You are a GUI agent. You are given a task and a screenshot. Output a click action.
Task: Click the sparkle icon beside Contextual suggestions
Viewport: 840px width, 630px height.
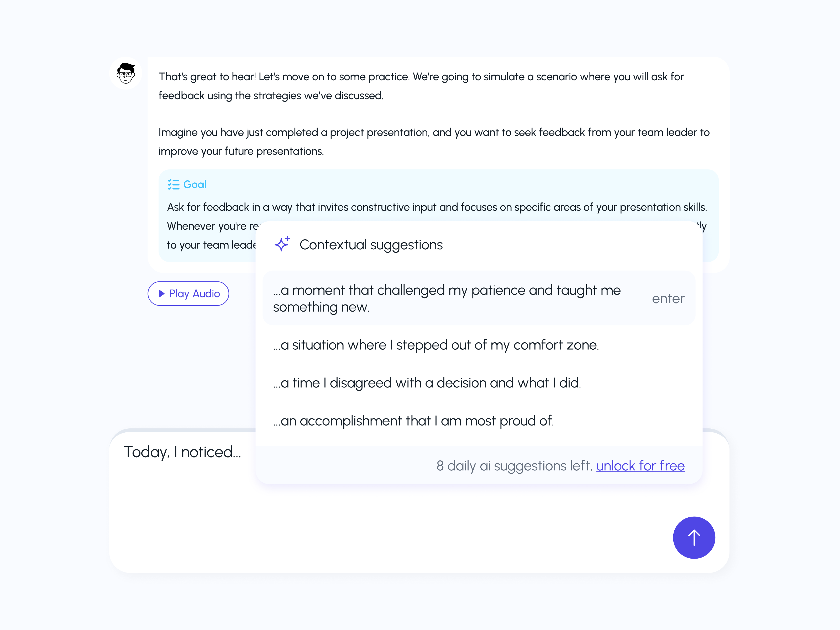click(282, 244)
